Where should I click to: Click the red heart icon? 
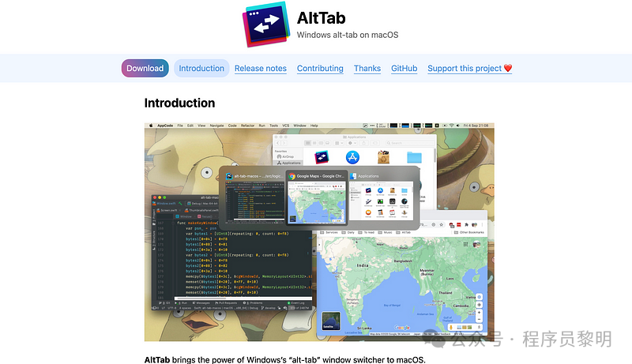(508, 68)
